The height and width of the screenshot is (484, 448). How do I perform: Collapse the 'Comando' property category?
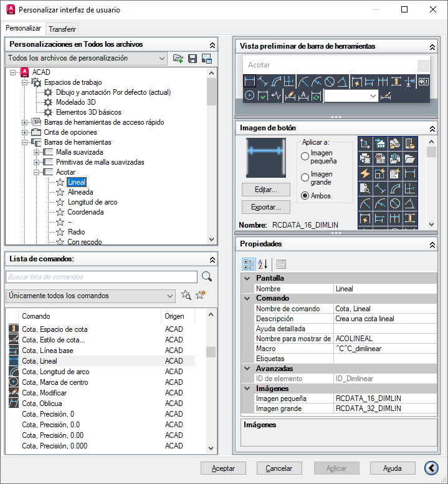point(247,298)
